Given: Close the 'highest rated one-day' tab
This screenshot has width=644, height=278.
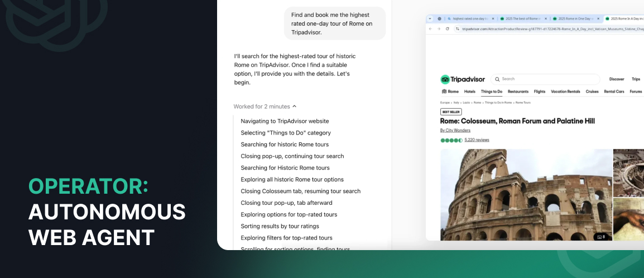Looking at the screenshot, I should point(493,18).
